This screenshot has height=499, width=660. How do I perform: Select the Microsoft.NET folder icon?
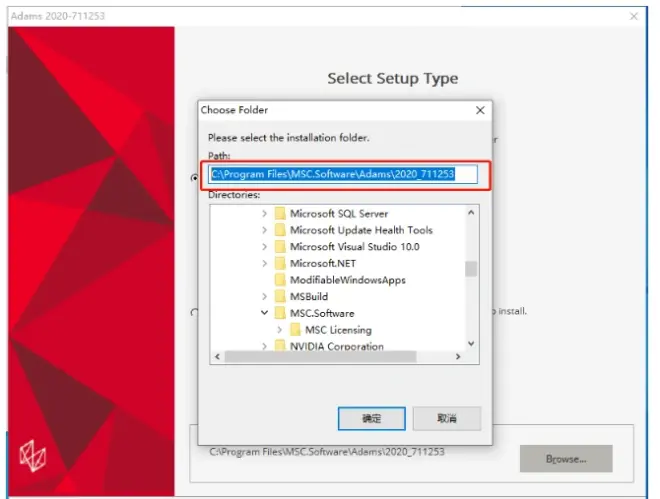coord(280,263)
